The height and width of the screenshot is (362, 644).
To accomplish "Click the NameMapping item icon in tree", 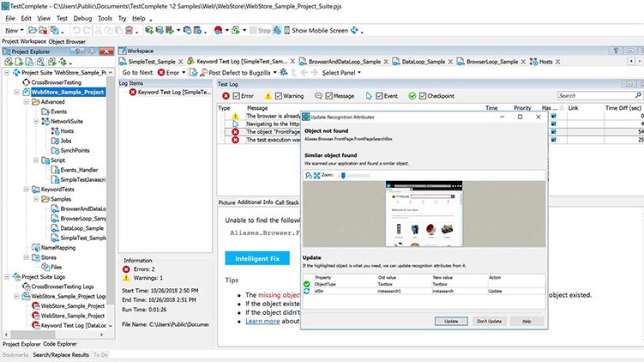I will point(36,248).
